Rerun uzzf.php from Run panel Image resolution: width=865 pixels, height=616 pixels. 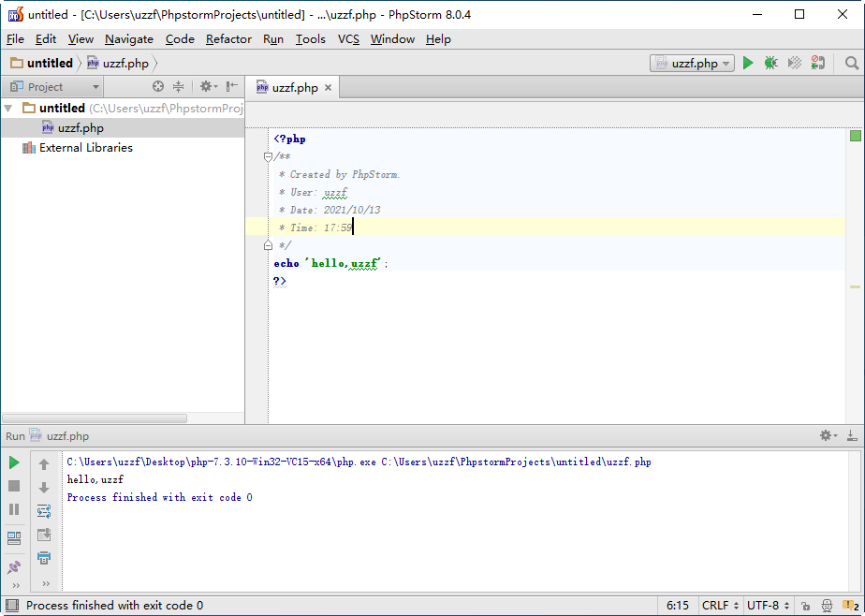[x=14, y=462]
